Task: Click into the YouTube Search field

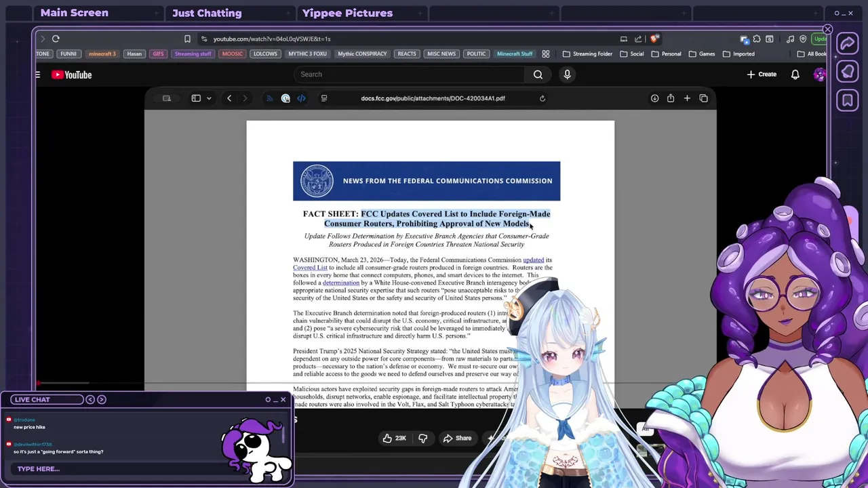Action: (409, 75)
